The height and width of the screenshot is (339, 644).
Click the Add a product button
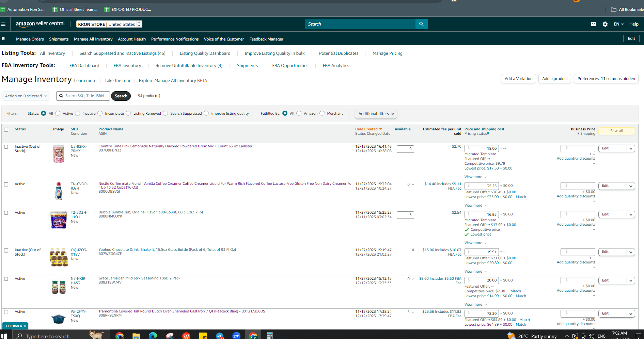click(555, 79)
